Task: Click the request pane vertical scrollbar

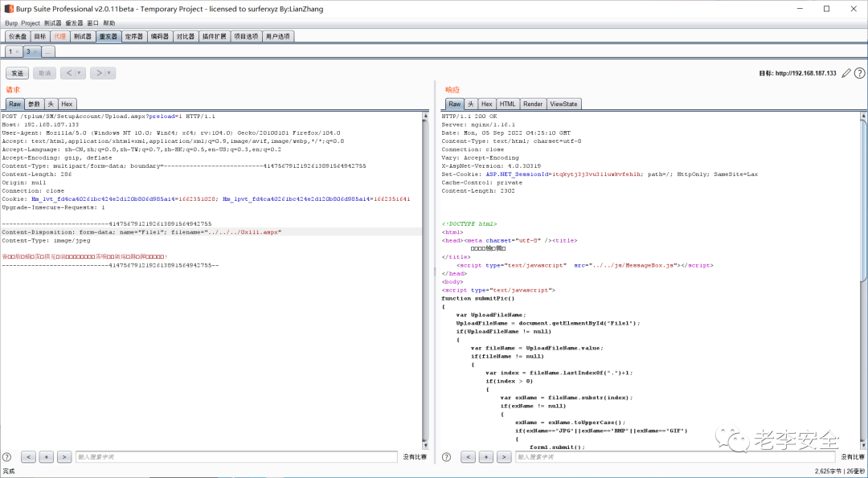Action: click(x=425, y=280)
